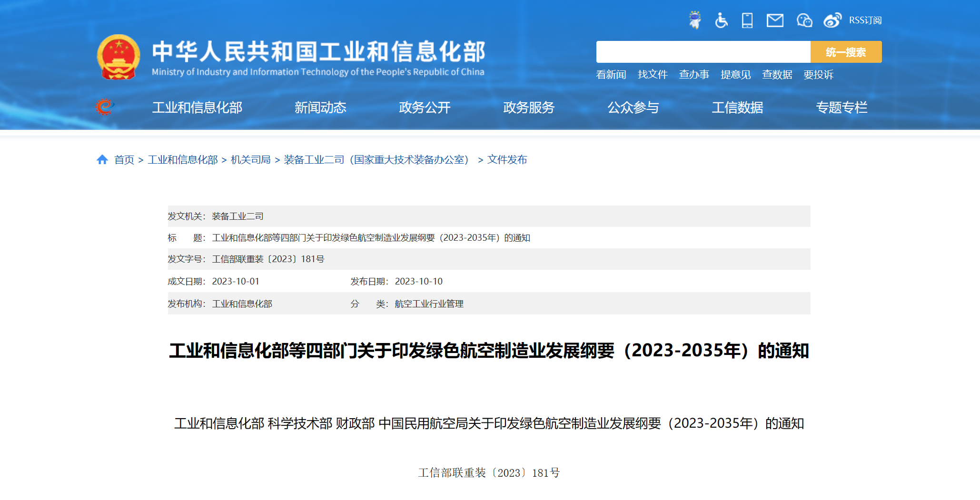Select the 找文件 quick link
The width and height of the screenshot is (980, 500).
[x=653, y=75]
